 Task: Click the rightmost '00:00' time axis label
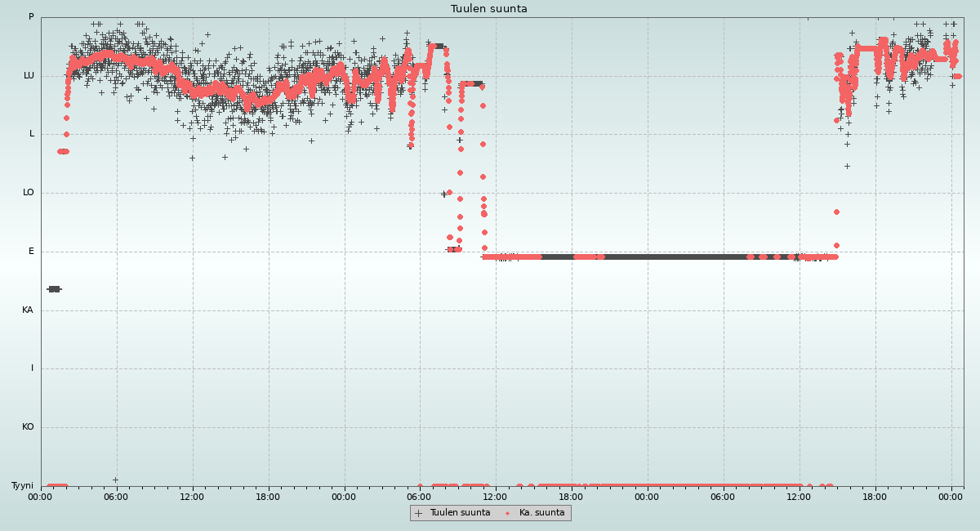(951, 497)
